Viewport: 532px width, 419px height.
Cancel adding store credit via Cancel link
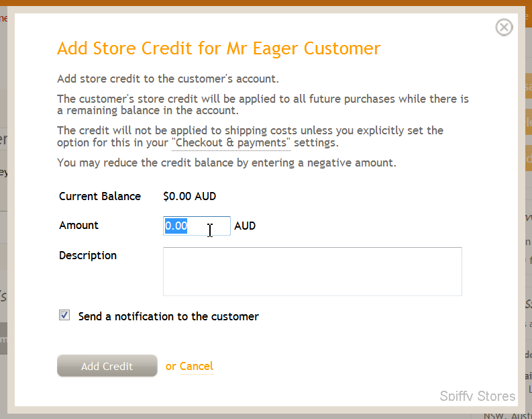pyautogui.click(x=197, y=366)
